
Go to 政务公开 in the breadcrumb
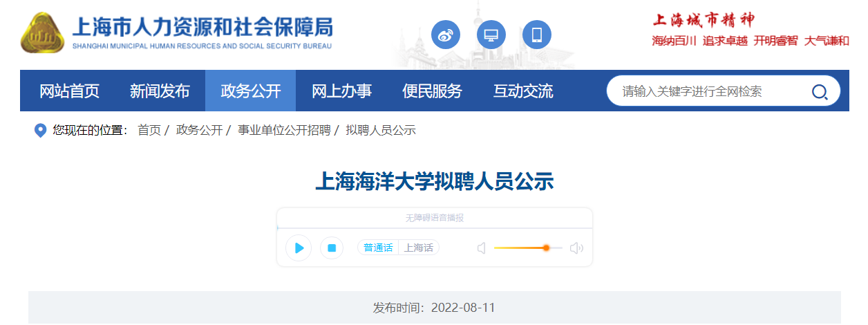(199, 130)
